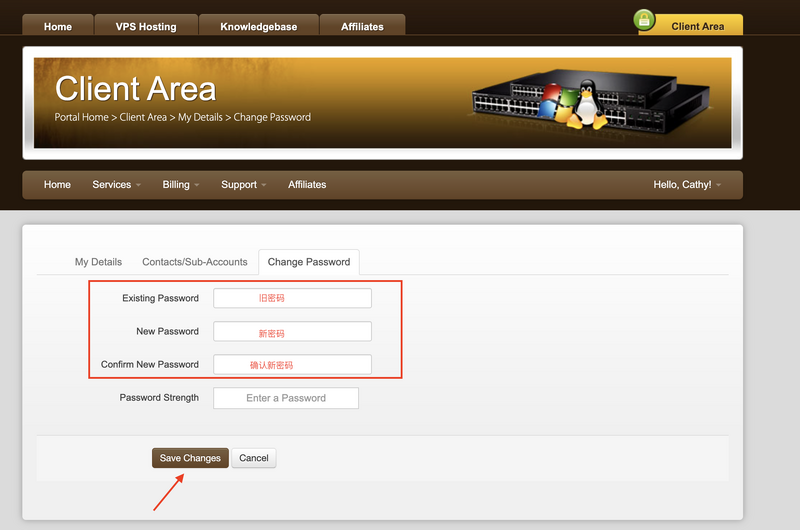Focus the Existing Password field
The height and width of the screenshot is (530, 800).
292,298
